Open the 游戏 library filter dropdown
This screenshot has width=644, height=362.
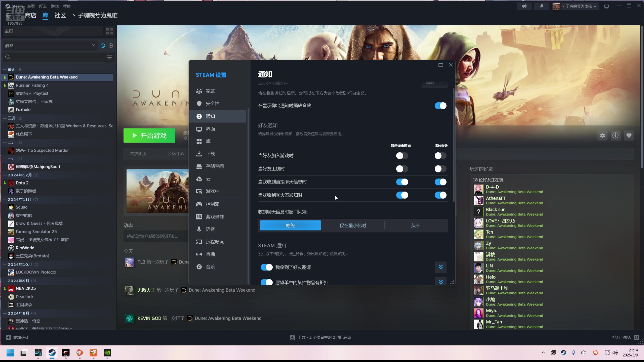click(50, 46)
